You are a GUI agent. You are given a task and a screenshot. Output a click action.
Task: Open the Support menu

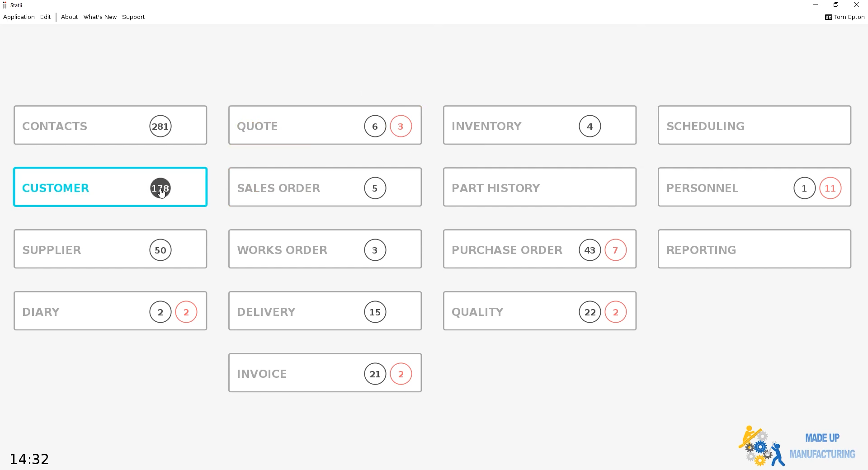click(133, 17)
